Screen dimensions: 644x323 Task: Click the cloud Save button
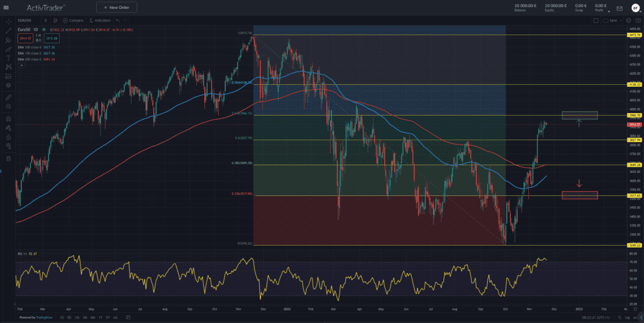pyautogui.click(x=610, y=21)
